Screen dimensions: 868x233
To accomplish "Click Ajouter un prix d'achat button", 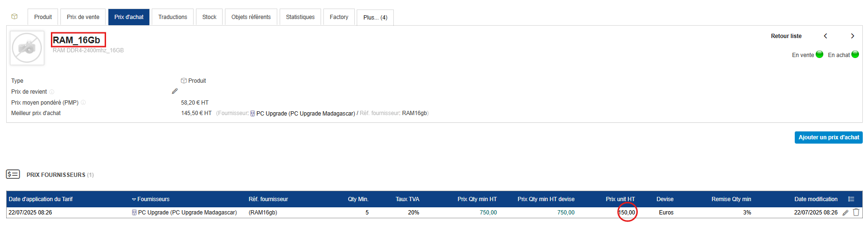I will tap(829, 137).
